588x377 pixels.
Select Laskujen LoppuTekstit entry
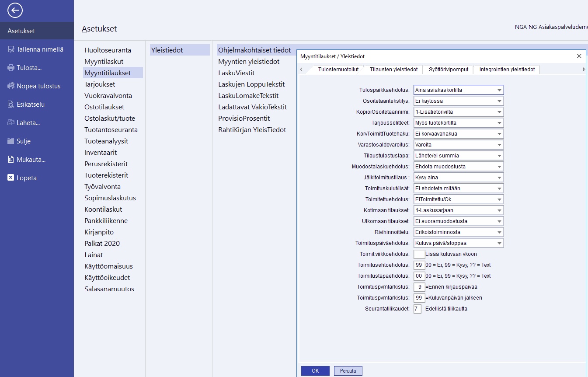[251, 84]
